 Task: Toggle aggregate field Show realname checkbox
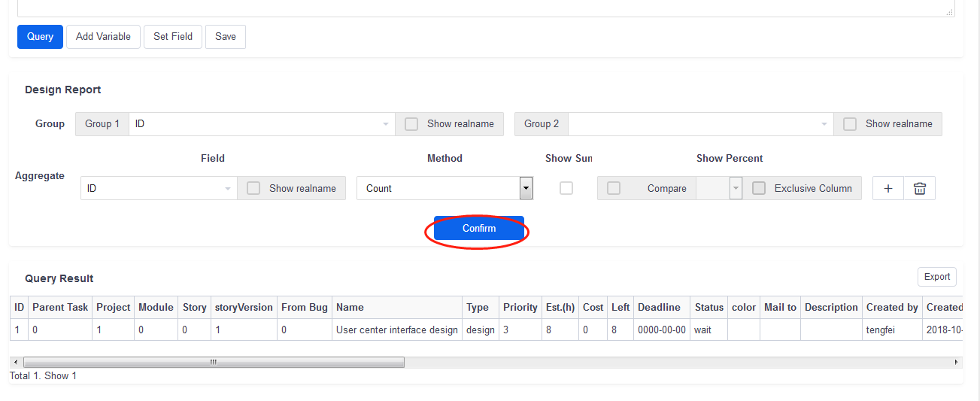(253, 189)
